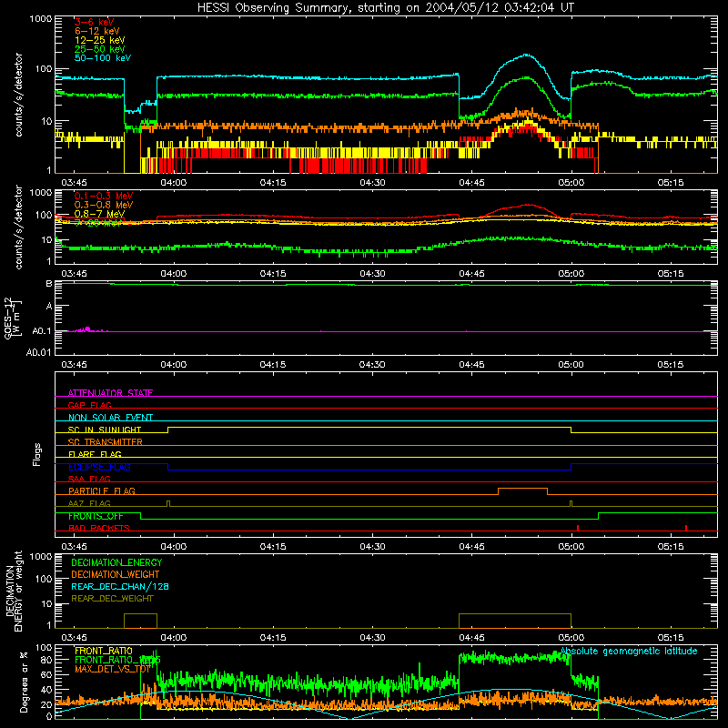This screenshot has height=728, width=728.
Task: Select the ATTENUATOR_STATE flag label
Action: point(110,393)
